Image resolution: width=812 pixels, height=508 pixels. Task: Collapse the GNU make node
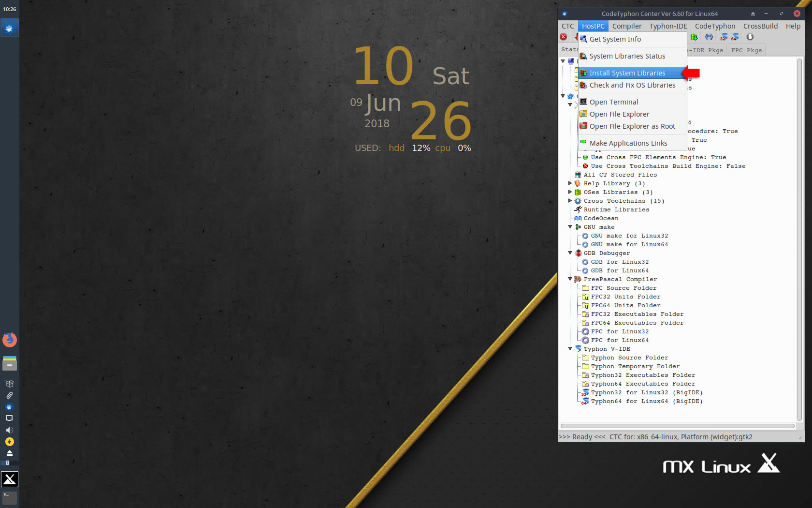570,227
